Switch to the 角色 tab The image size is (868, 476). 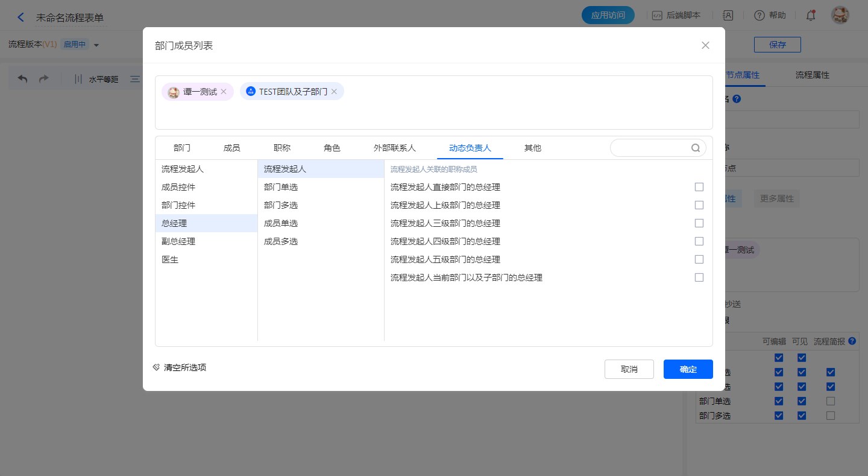332,148
